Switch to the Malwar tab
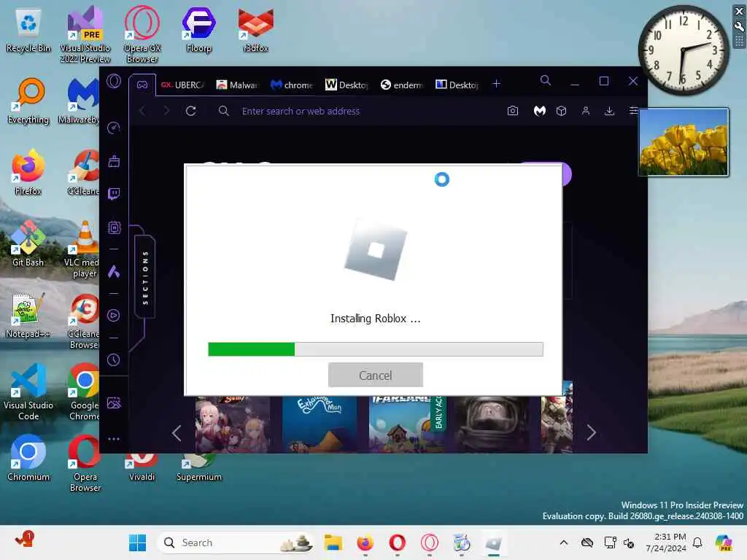 [x=237, y=85]
